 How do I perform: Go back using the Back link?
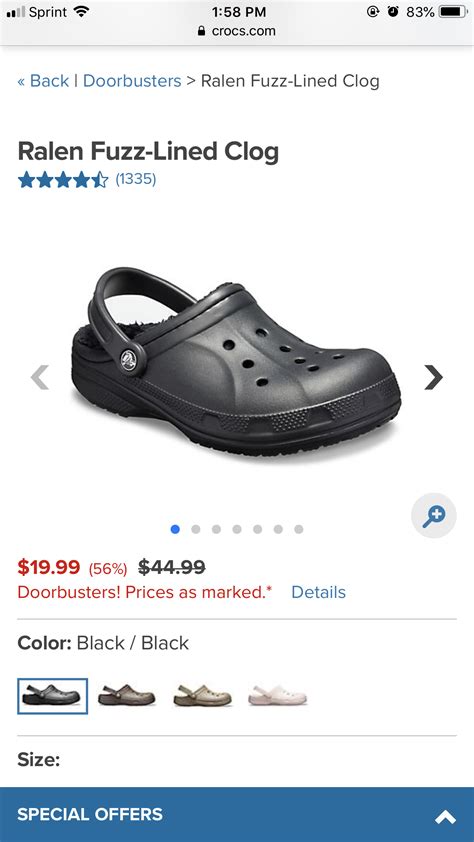pyautogui.click(x=43, y=81)
